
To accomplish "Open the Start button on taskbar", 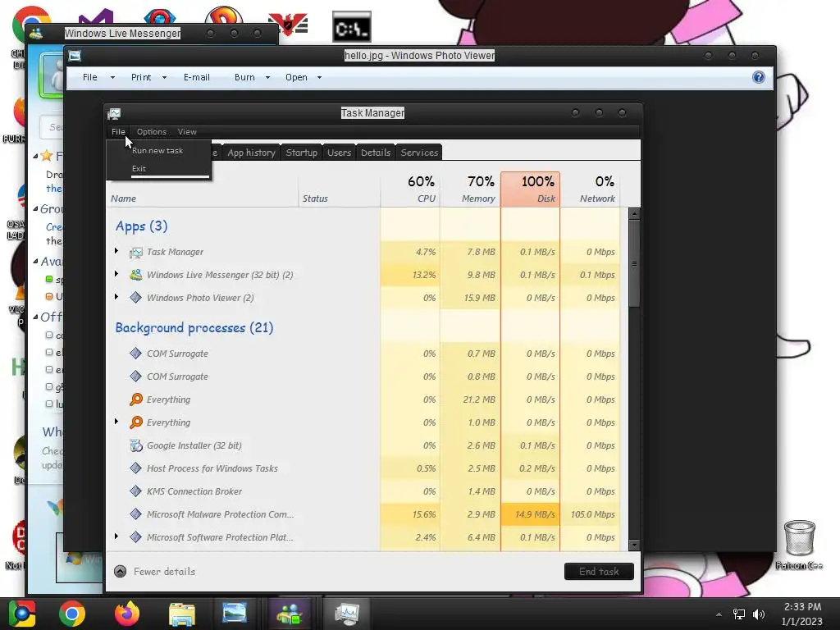I will (21, 614).
